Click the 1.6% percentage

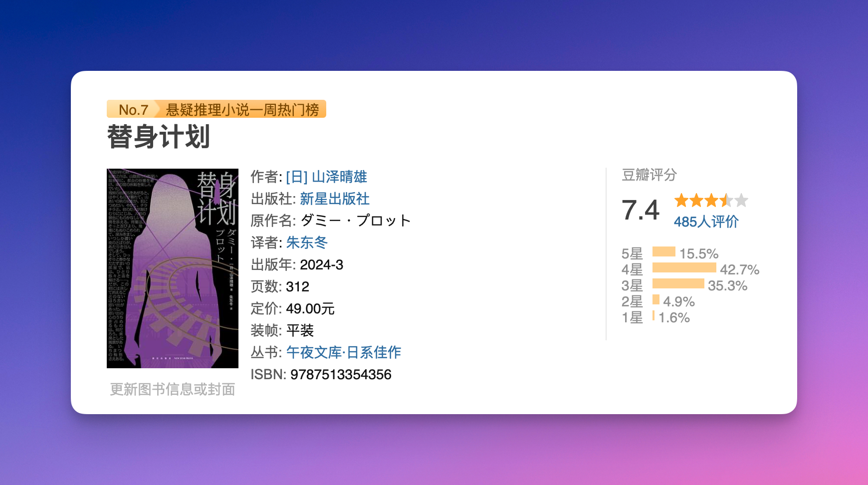tap(674, 317)
